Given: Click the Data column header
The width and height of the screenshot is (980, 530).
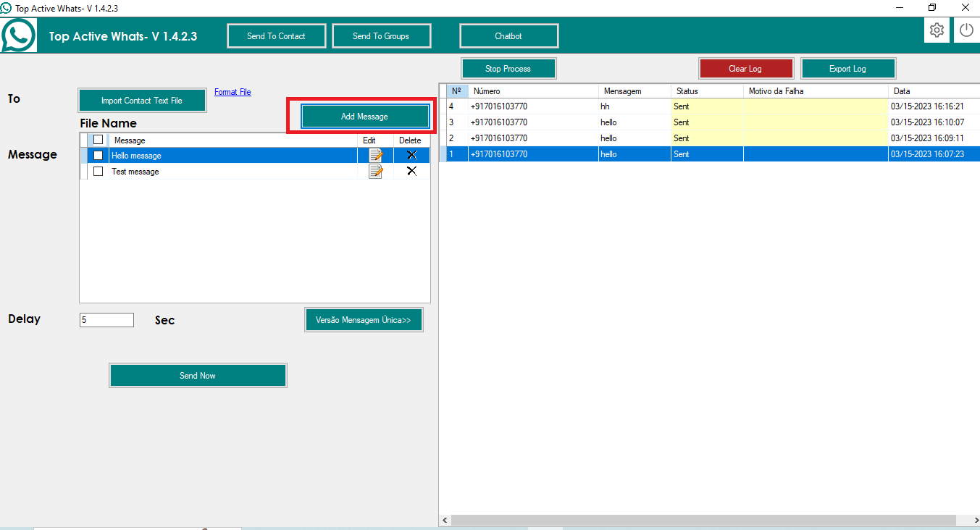Looking at the screenshot, I should [934, 91].
